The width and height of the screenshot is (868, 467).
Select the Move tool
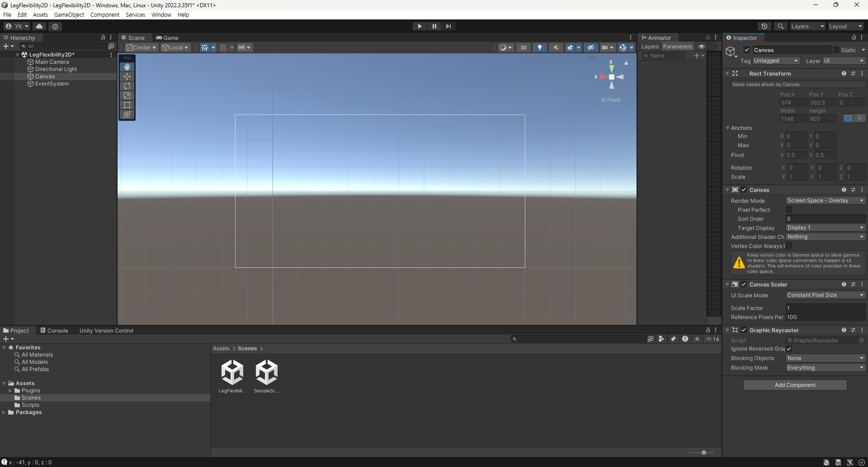127,76
